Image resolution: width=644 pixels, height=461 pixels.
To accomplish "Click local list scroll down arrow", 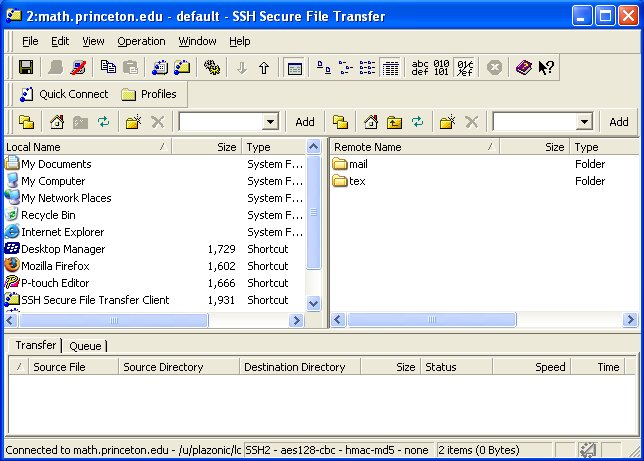I will coord(313,303).
